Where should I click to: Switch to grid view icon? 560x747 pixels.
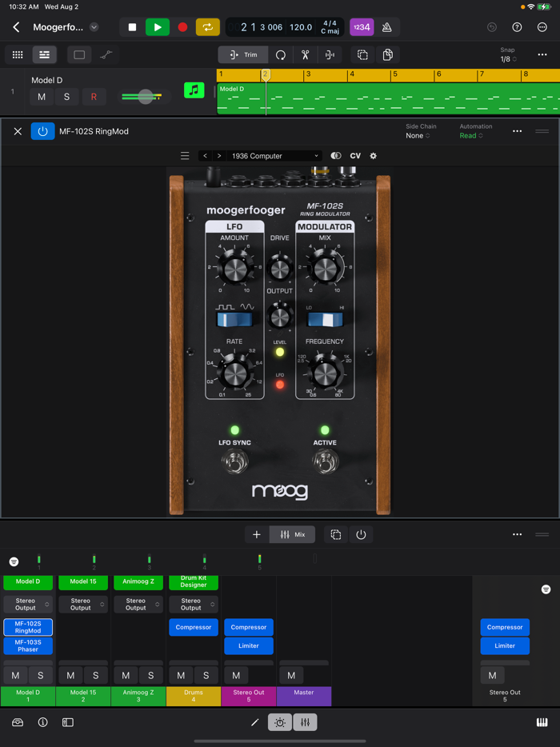pyautogui.click(x=18, y=55)
